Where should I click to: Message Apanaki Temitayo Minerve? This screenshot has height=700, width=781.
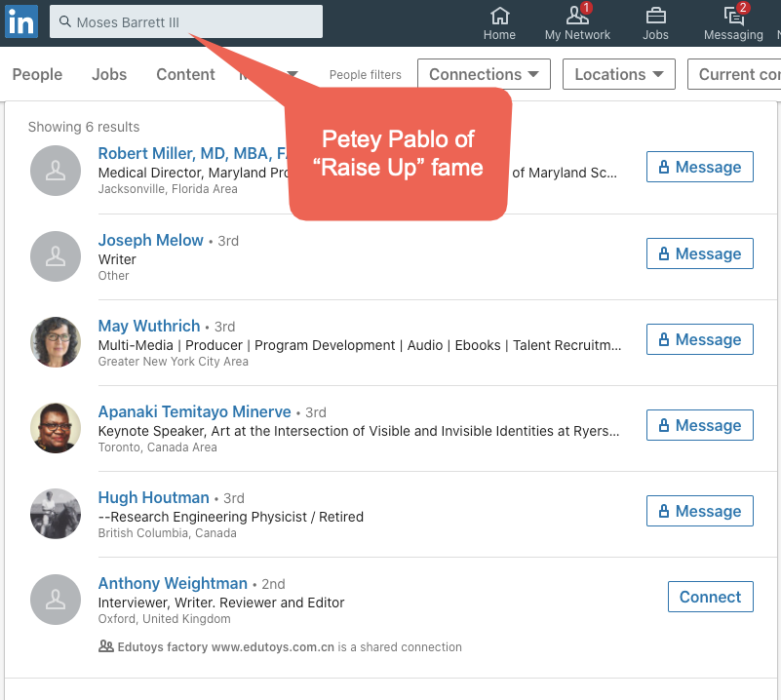[700, 425]
